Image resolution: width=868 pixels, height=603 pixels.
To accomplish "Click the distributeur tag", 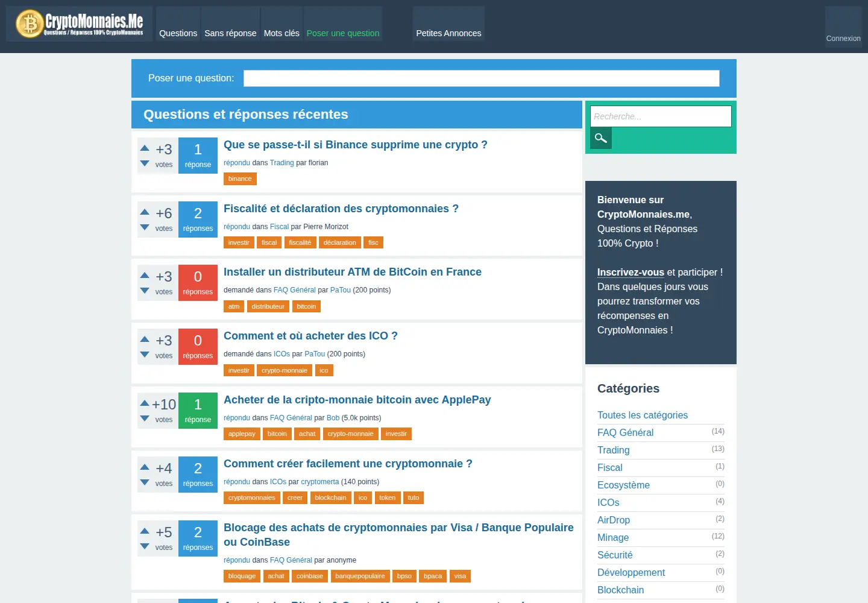I will tap(268, 306).
